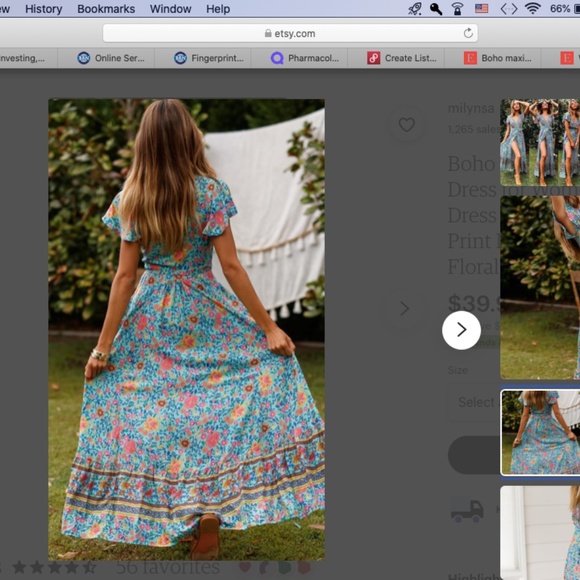
Task: Open the Wi-Fi status menu
Action: tap(532, 8)
